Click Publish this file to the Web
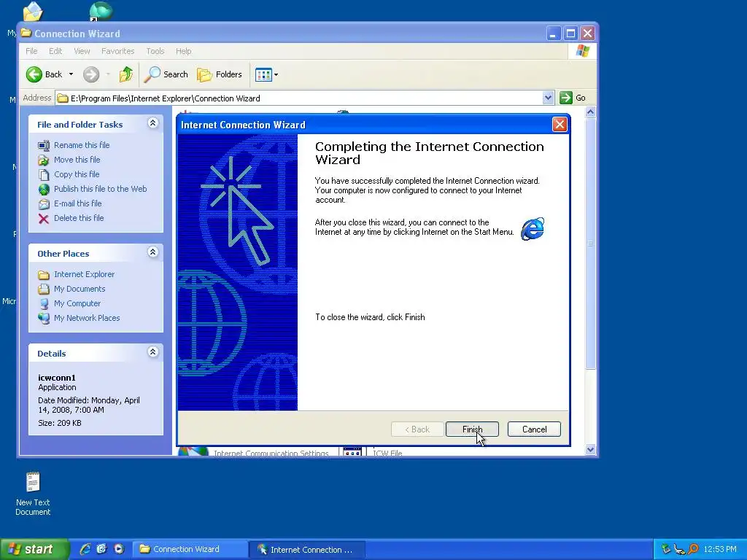The image size is (747, 560). coord(100,189)
